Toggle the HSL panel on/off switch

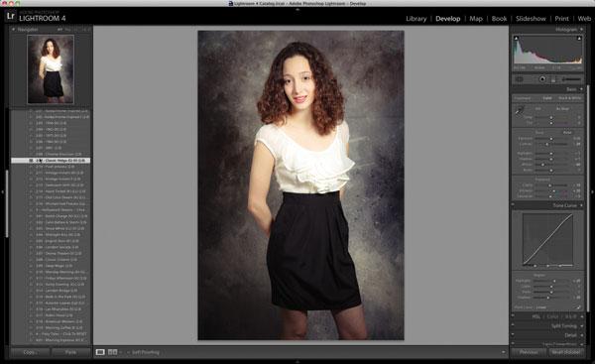513,316
